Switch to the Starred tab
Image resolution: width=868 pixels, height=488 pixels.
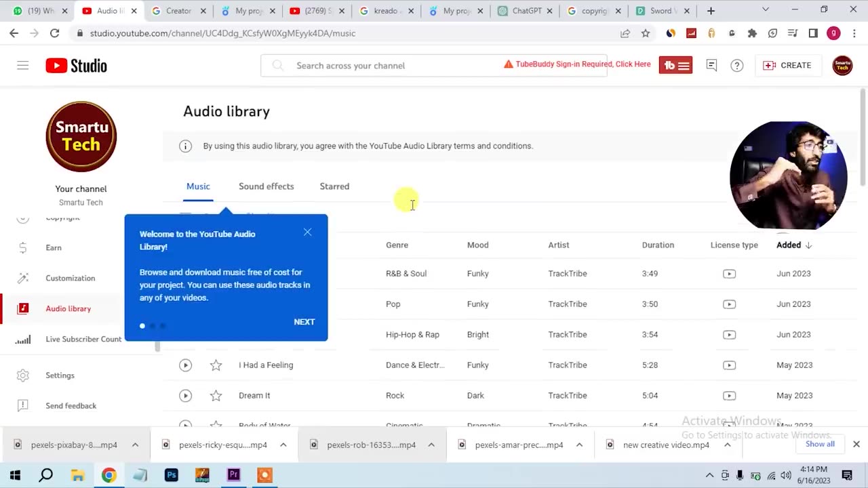point(334,186)
